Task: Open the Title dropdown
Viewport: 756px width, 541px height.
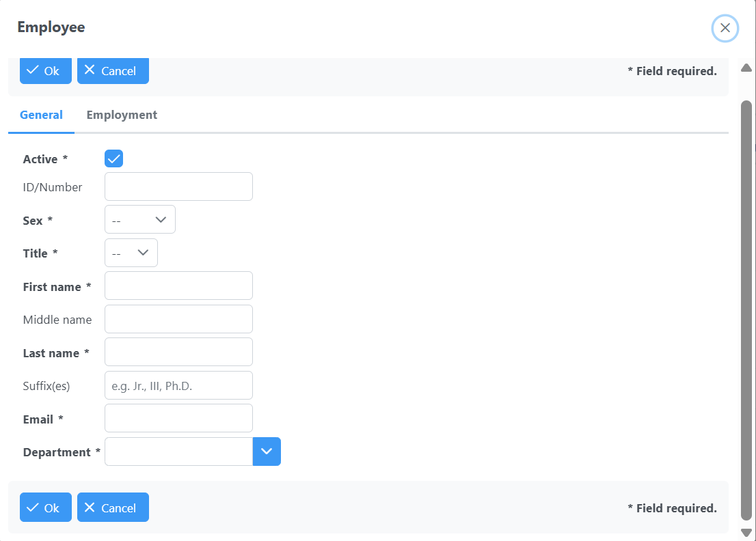Action: [131, 253]
